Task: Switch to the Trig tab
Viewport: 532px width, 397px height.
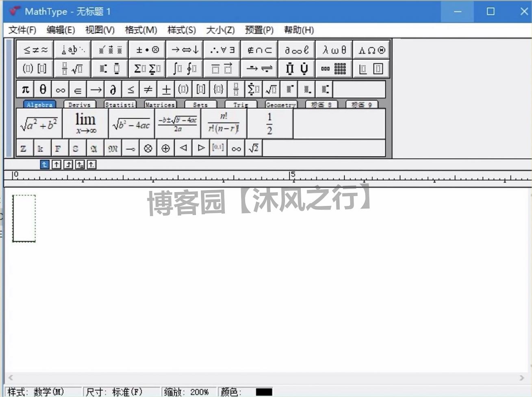Action: tap(240, 104)
